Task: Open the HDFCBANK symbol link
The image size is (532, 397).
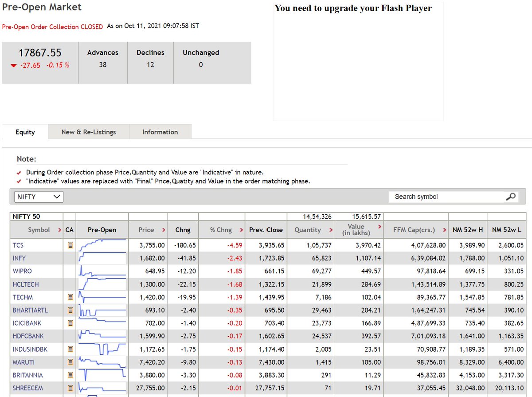Action: (28, 336)
